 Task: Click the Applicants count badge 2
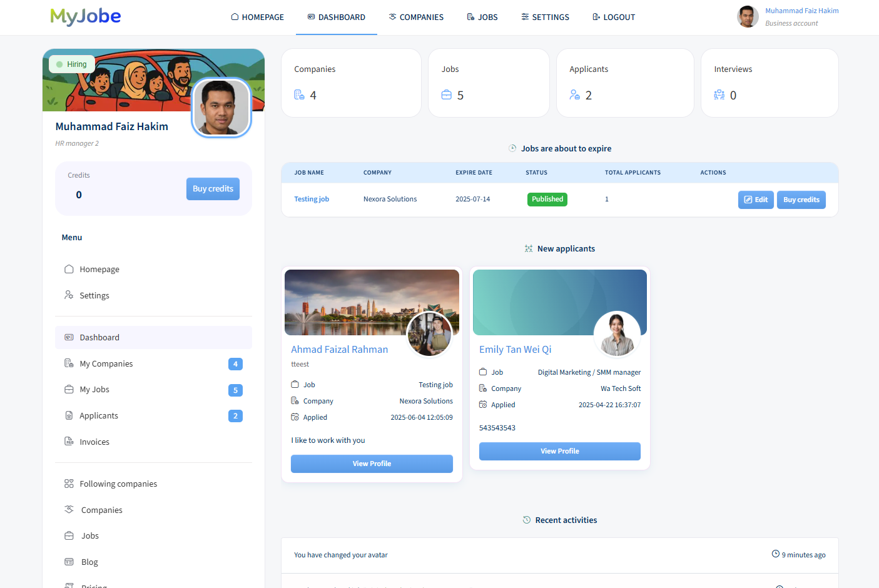point(235,416)
